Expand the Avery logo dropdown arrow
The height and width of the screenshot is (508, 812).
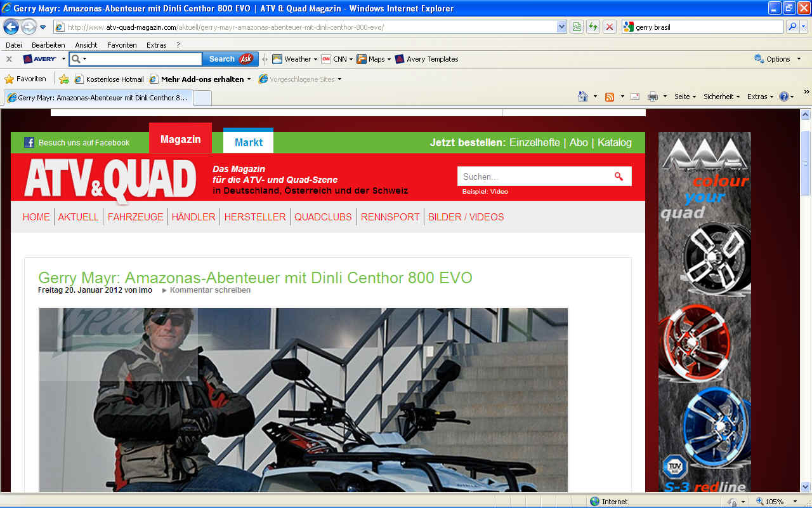point(63,59)
